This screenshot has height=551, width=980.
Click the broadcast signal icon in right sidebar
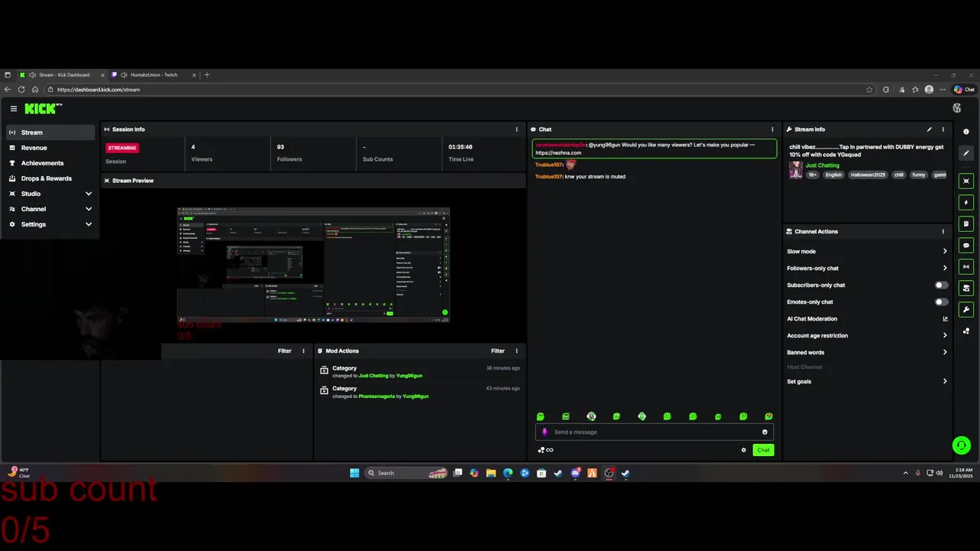point(966,267)
